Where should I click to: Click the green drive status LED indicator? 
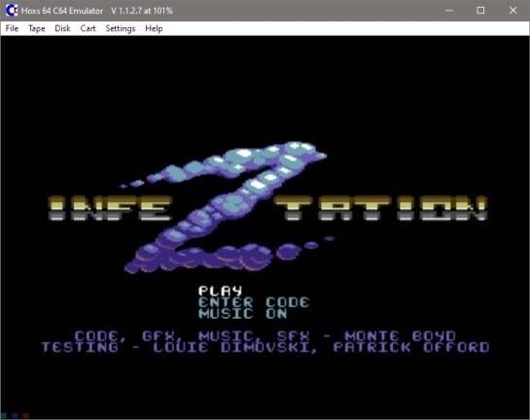3,415
